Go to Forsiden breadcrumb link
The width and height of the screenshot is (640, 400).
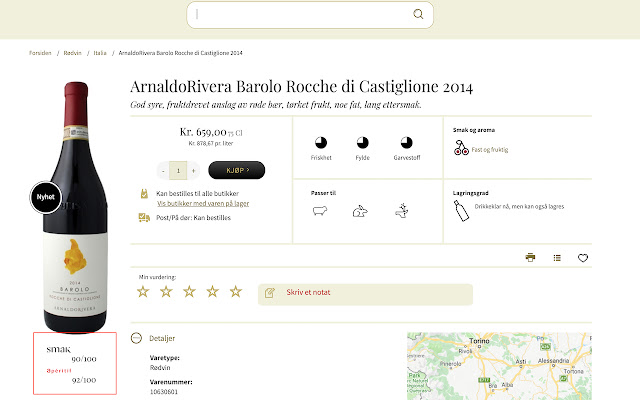click(40, 53)
